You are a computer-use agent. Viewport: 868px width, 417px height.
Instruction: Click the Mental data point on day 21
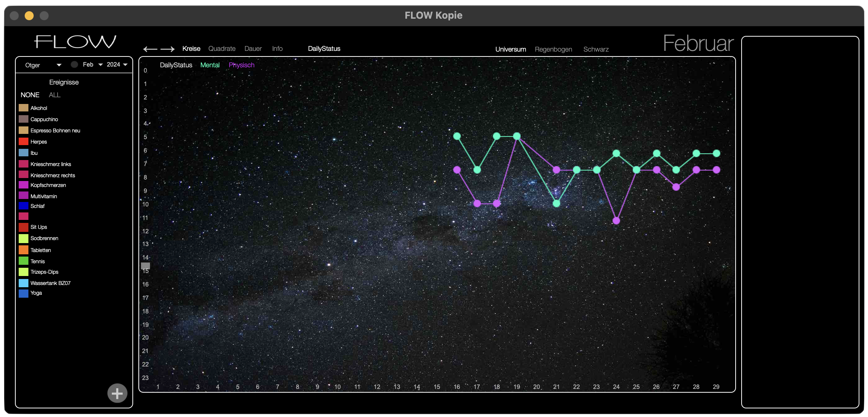point(556,203)
